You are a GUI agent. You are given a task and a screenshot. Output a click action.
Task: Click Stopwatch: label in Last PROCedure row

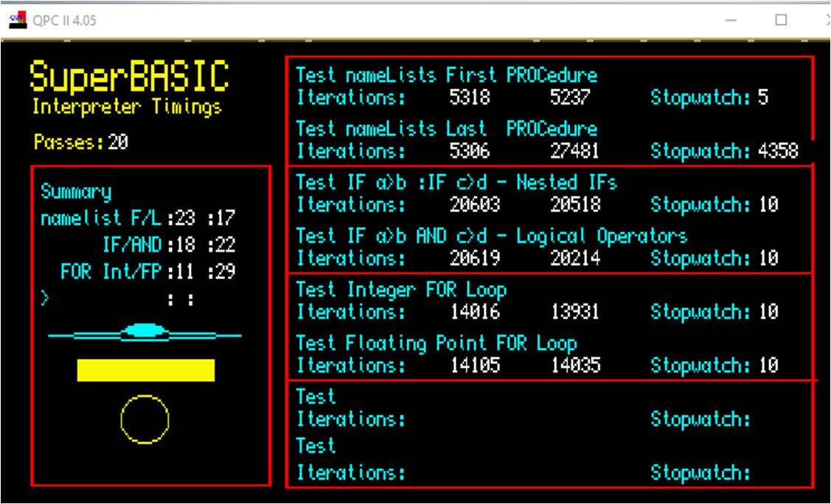click(x=700, y=151)
